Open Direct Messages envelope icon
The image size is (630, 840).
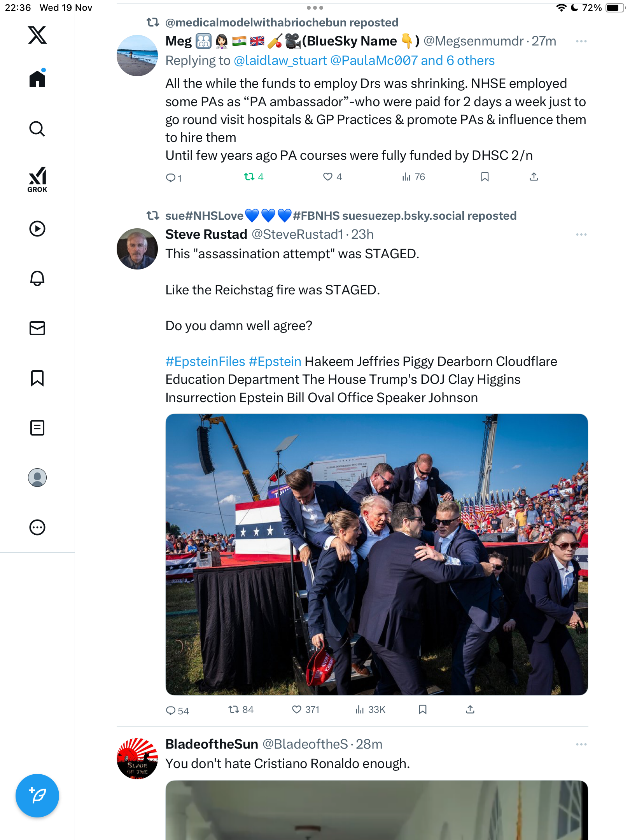click(37, 328)
